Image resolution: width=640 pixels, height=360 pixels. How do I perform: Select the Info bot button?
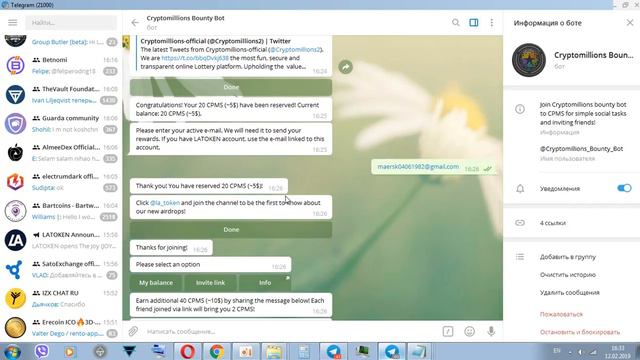pos(265,282)
